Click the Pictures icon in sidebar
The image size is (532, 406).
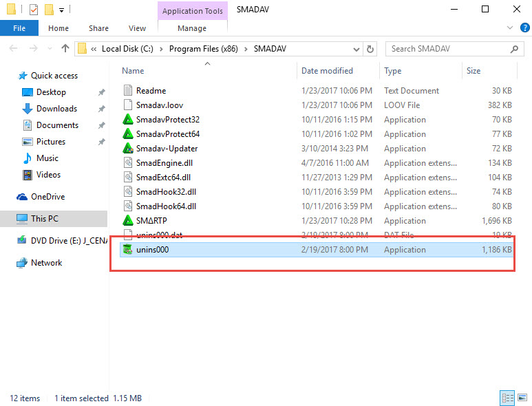tap(27, 142)
